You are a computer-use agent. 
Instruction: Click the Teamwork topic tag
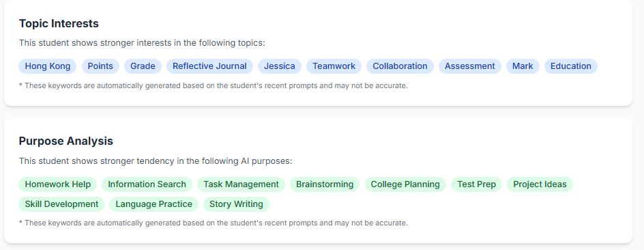334,66
